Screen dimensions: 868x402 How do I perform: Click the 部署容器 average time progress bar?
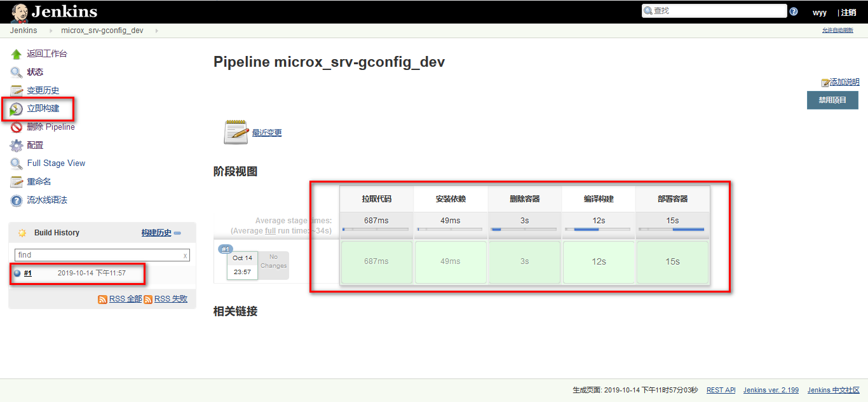pos(672,229)
